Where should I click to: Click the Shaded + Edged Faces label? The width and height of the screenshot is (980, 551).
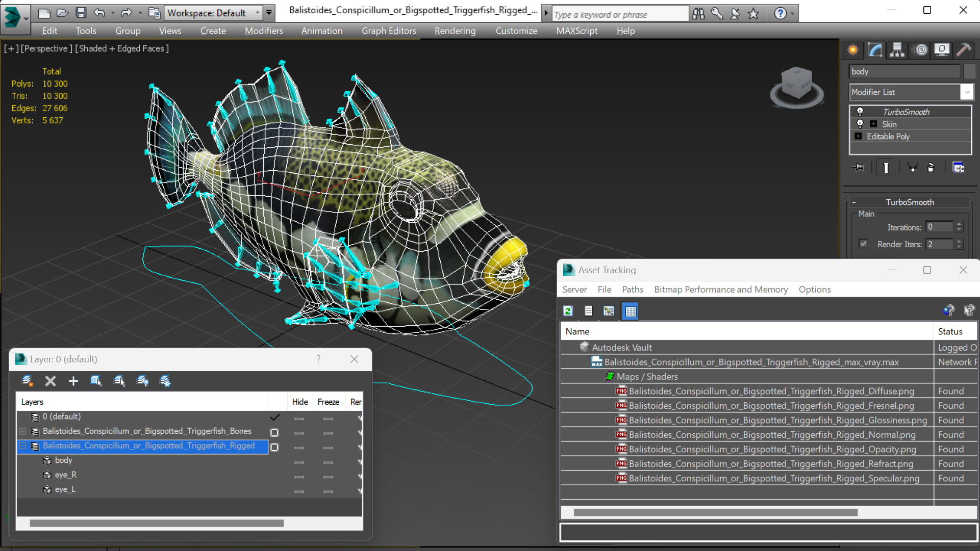(122, 48)
